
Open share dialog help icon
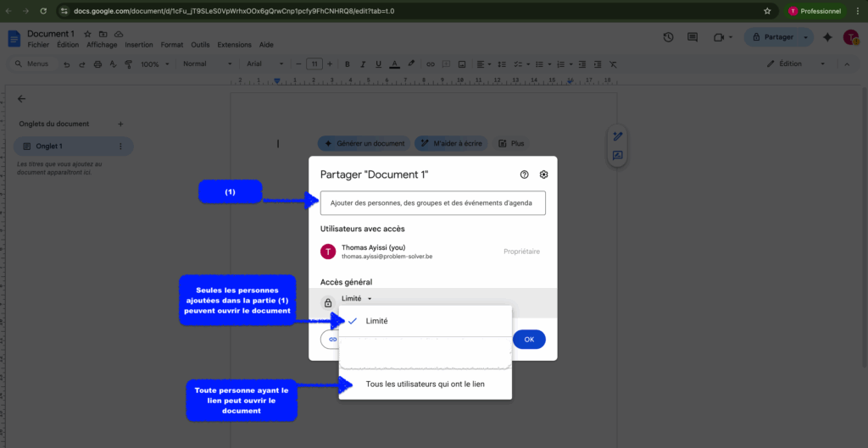(524, 174)
